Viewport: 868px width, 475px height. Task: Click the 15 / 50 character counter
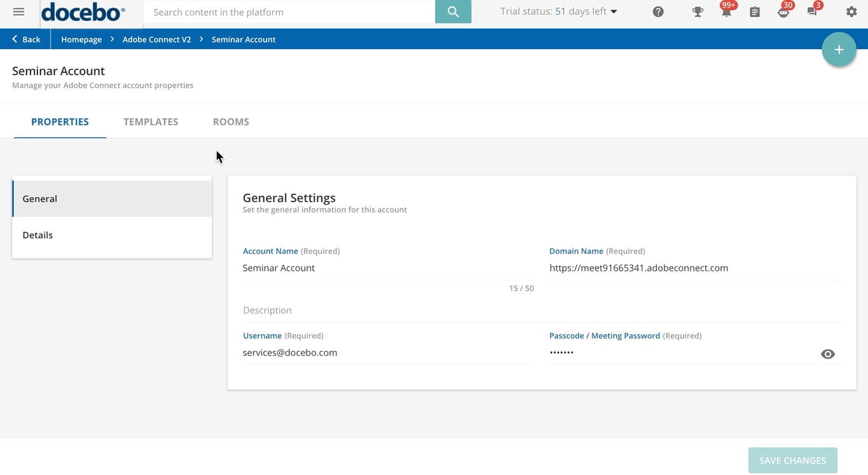(521, 289)
